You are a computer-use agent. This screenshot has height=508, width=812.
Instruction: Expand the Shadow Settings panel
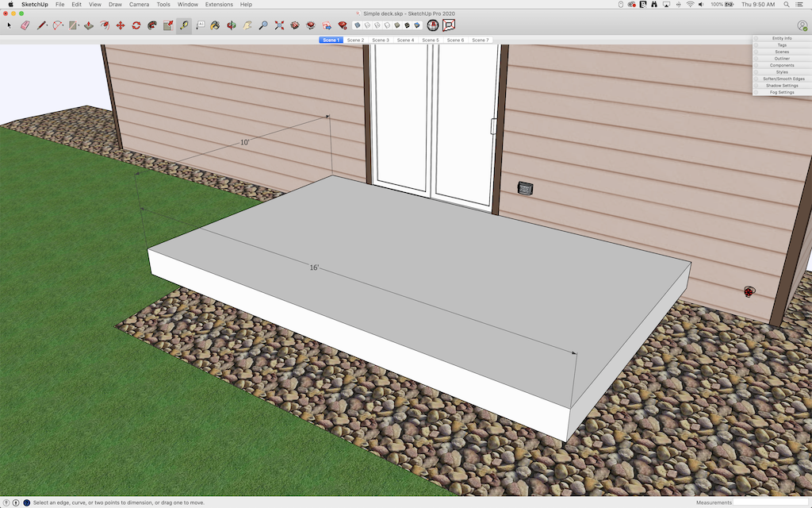[782, 86]
